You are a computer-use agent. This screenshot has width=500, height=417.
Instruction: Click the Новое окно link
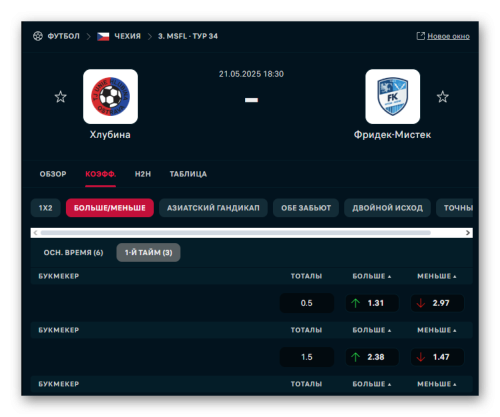[448, 36]
